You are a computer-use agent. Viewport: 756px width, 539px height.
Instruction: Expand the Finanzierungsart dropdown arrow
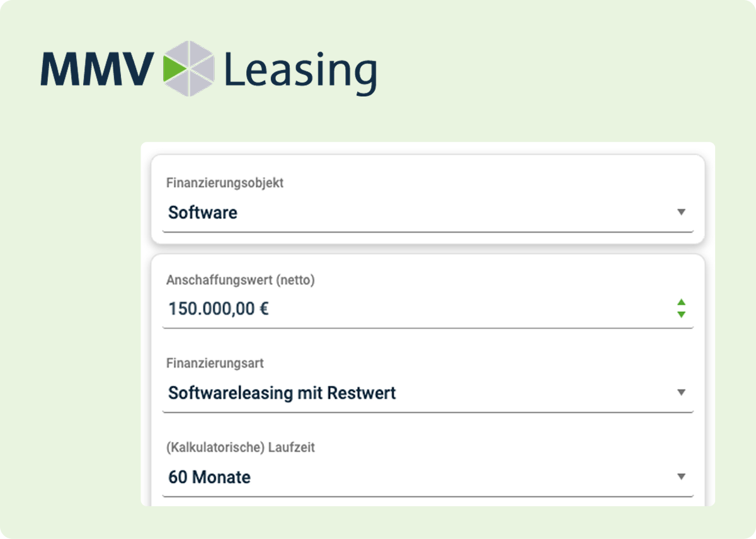682,392
